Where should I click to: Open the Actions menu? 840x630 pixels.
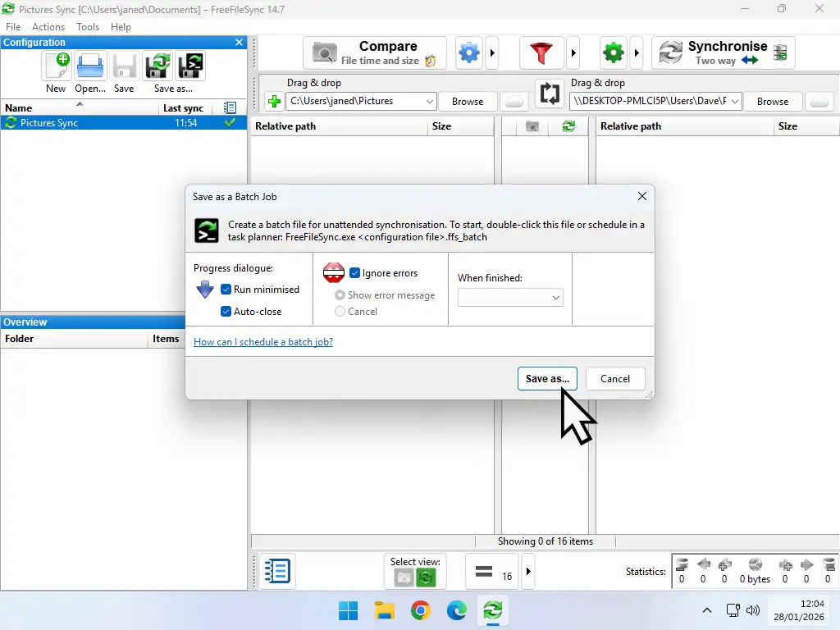click(48, 26)
